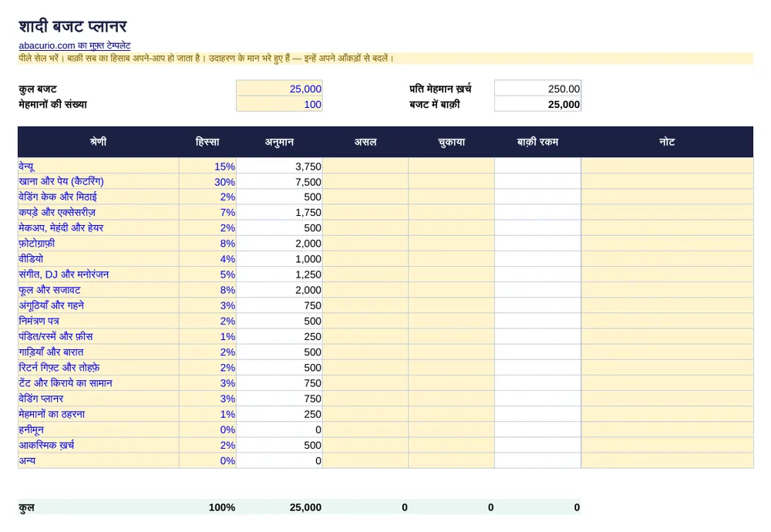
Task: Select the मेहमानों का ठहरना category cell
Action: [99, 414]
